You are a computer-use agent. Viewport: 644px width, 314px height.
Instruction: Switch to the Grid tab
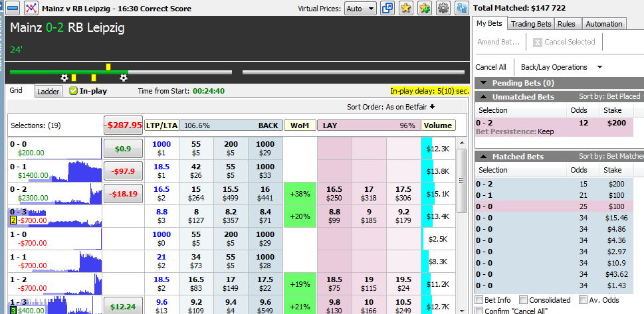pos(17,91)
